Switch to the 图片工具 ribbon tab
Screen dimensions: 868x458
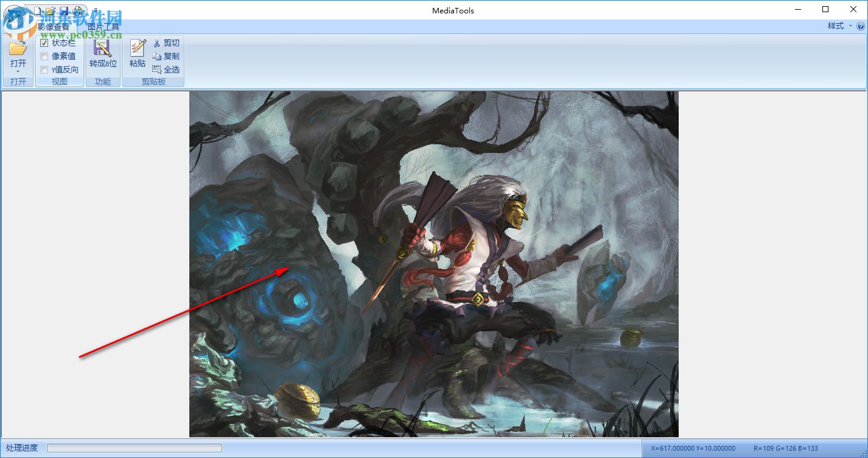[x=103, y=27]
